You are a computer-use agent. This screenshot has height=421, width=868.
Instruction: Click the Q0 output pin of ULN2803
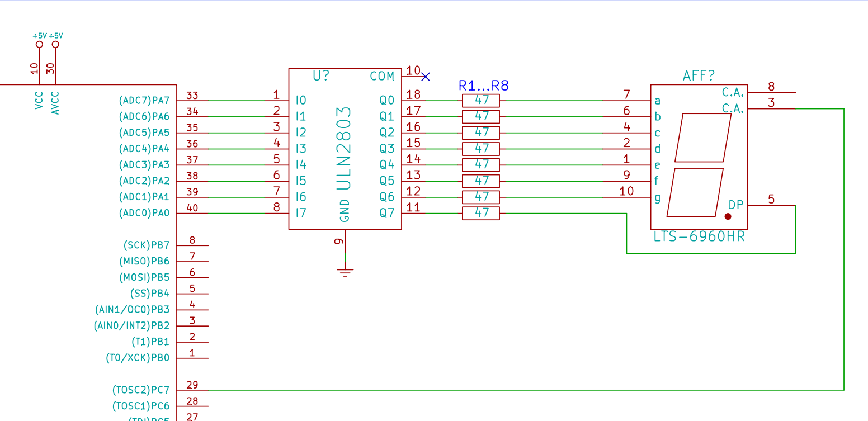pos(386,100)
